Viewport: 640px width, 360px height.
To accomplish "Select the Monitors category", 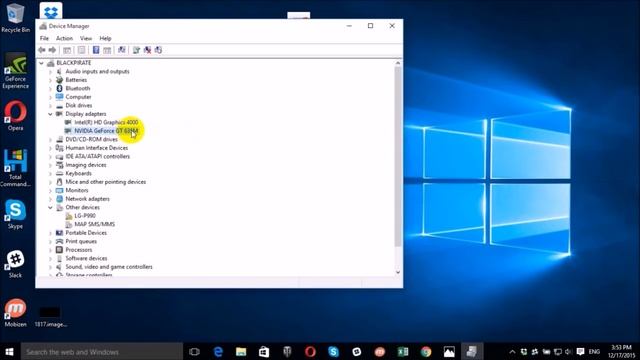I will point(77,191).
